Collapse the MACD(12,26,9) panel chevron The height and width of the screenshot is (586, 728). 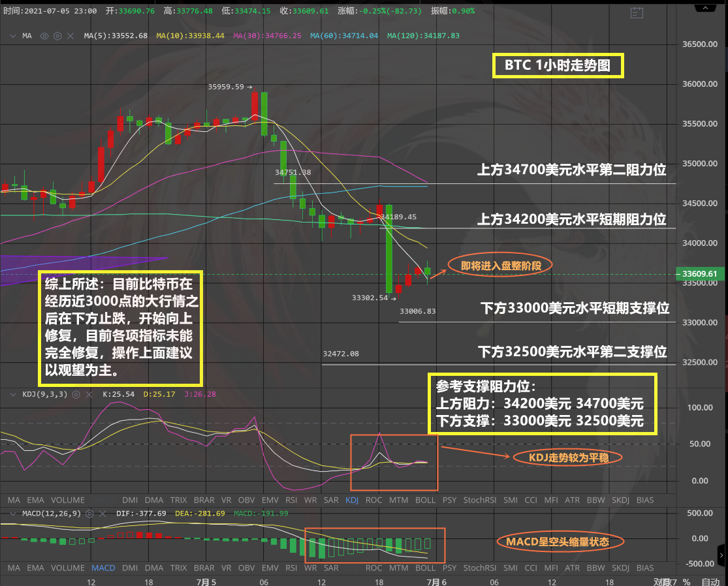click(13, 514)
